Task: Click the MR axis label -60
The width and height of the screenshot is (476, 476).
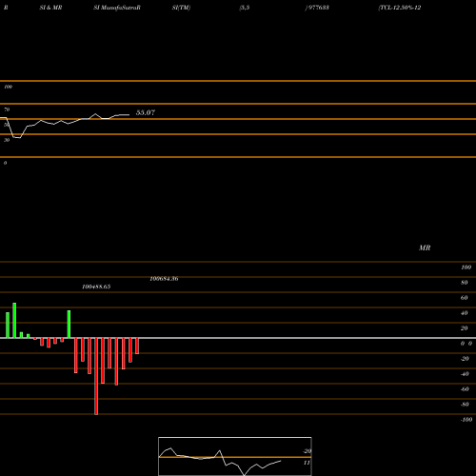Action: (x=465, y=389)
